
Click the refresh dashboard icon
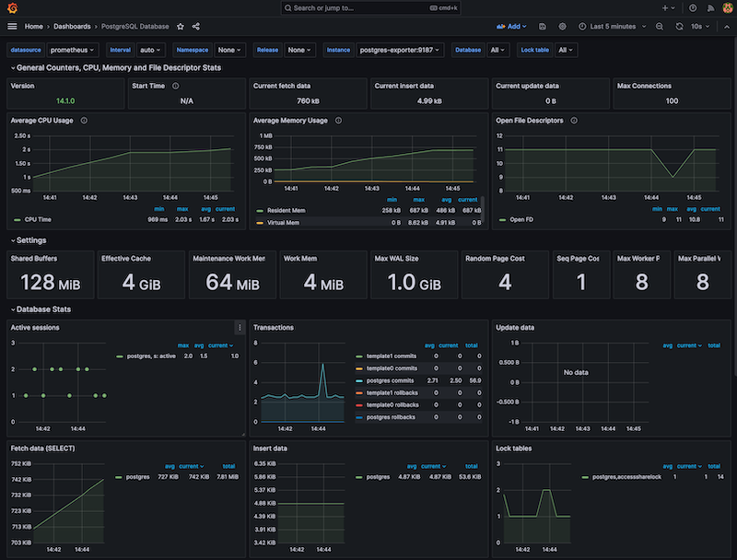[679, 27]
